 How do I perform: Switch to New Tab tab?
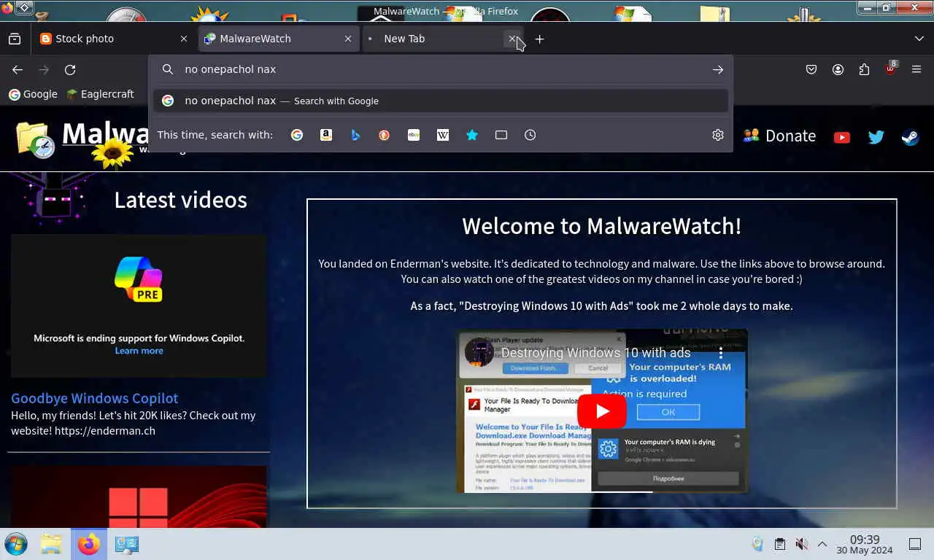point(443,39)
